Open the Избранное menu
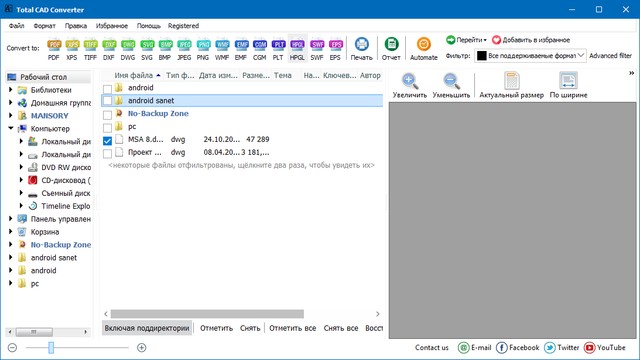 (x=112, y=26)
